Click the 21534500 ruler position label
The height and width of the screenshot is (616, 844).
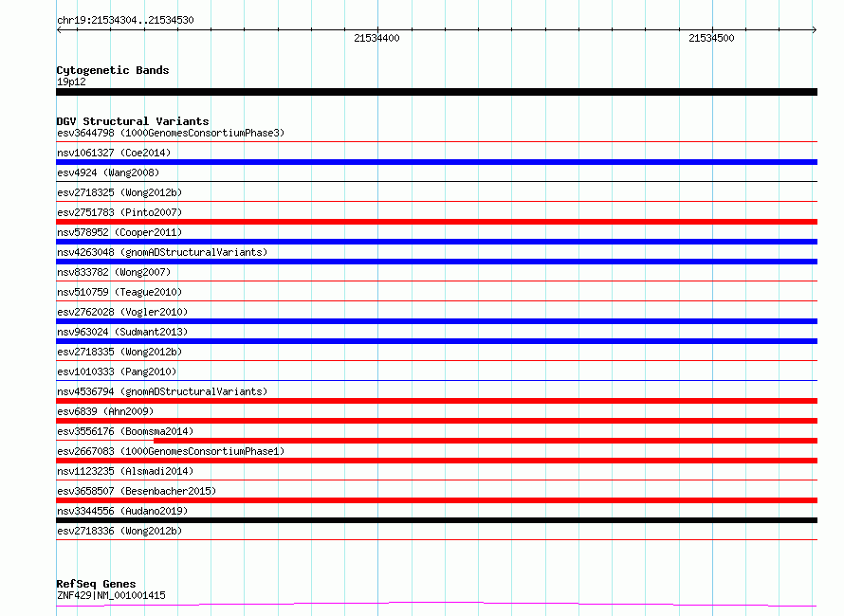[711, 38]
